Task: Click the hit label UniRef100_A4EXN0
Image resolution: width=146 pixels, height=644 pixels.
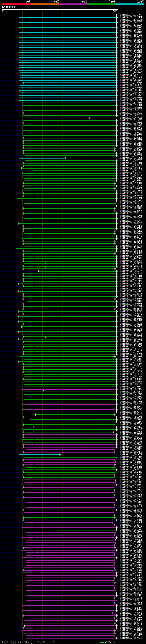Action: tap(131, 485)
